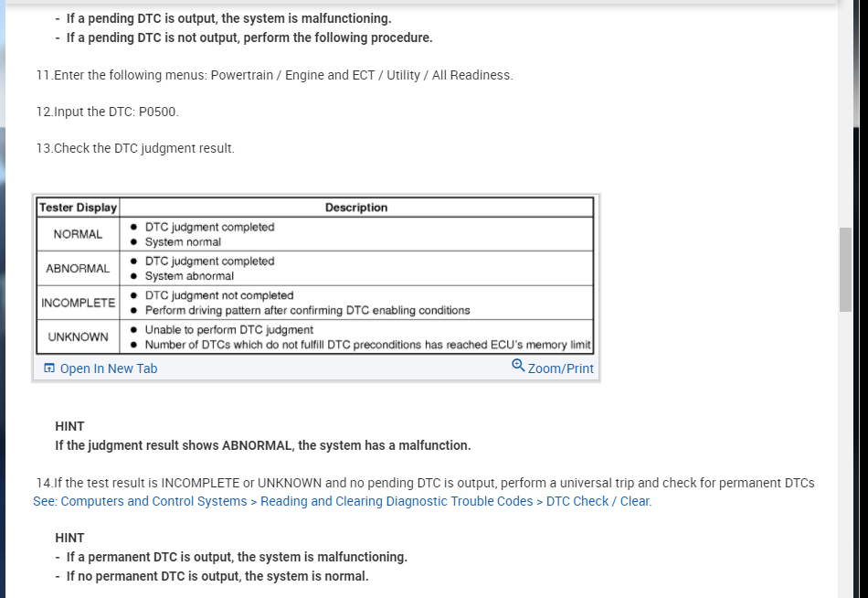Open Computers and Control Systems breadcrumb link

(140, 501)
